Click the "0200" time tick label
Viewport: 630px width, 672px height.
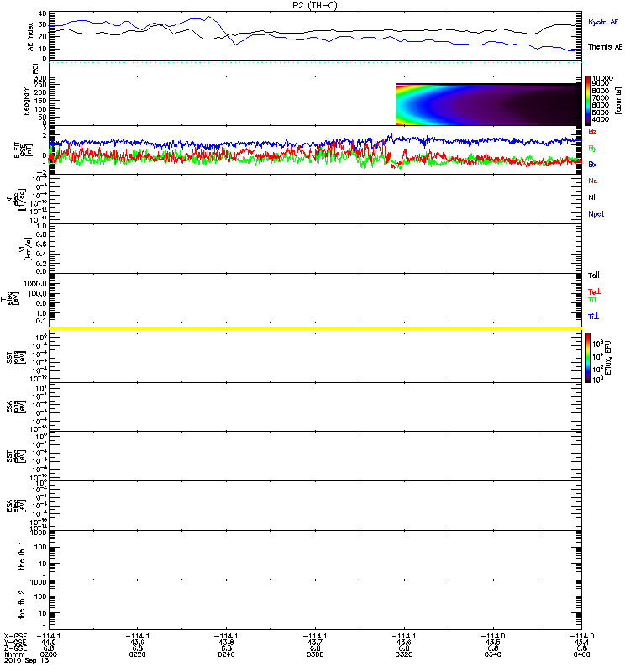(49, 654)
